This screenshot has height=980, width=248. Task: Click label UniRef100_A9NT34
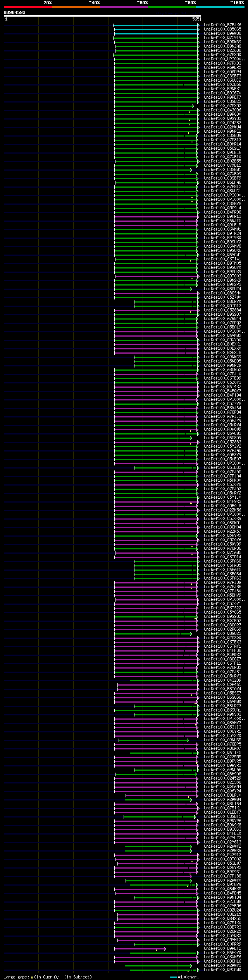tap(222, 898)
